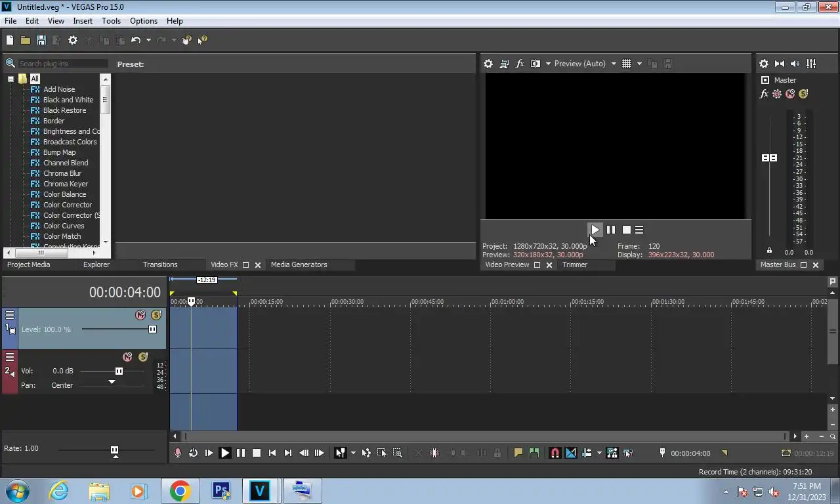Click the Search plug-ins field

point(63,64)
